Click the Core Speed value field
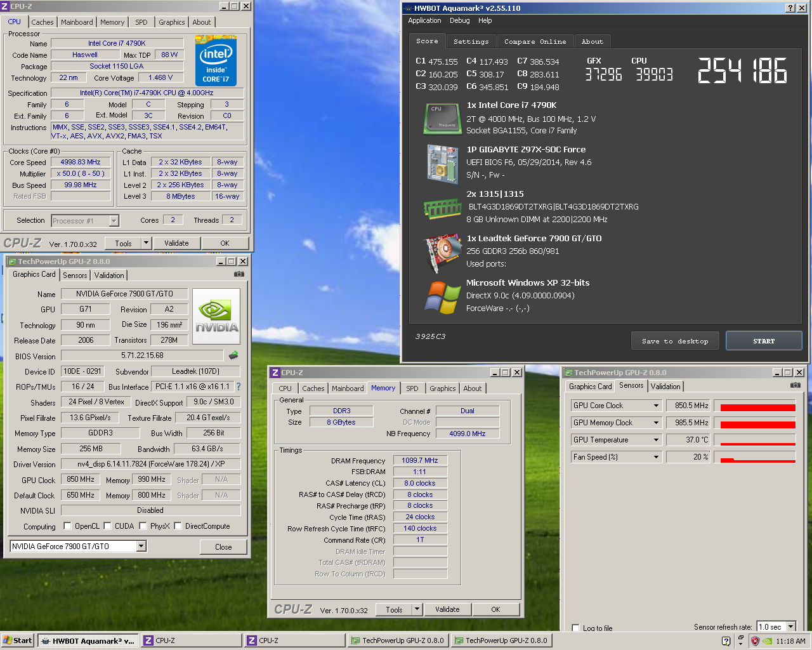 81,162
